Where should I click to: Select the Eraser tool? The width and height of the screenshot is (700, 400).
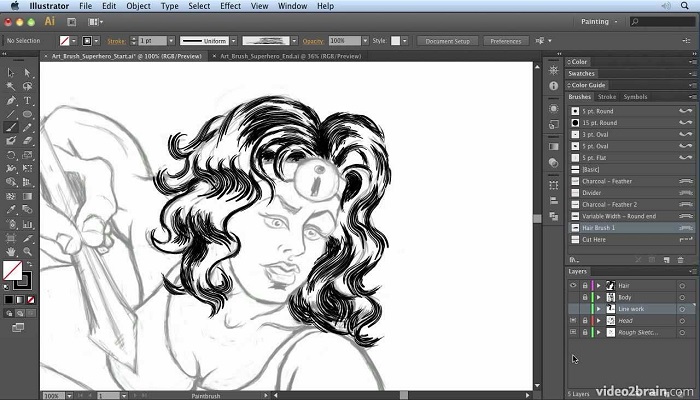click(27, 141)
